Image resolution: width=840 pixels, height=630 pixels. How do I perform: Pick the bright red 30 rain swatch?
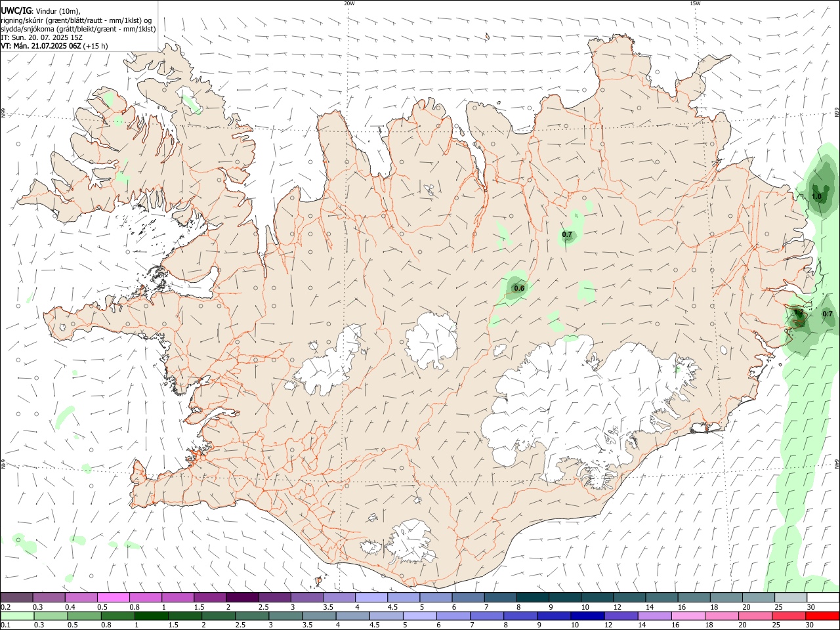tap(822, 616)
